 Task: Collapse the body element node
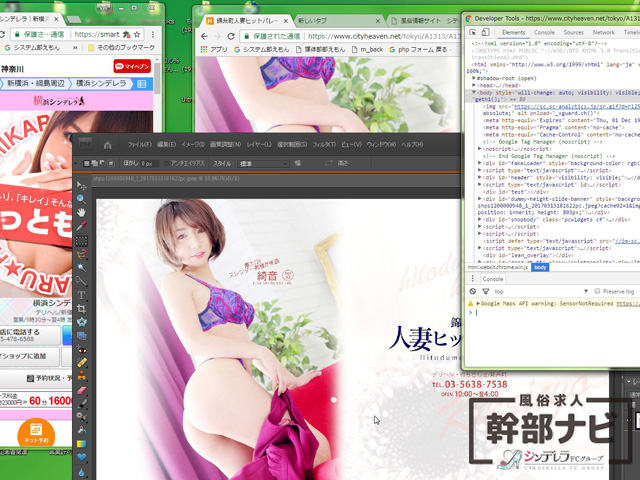pyautogui.click(x=474, y=93)
